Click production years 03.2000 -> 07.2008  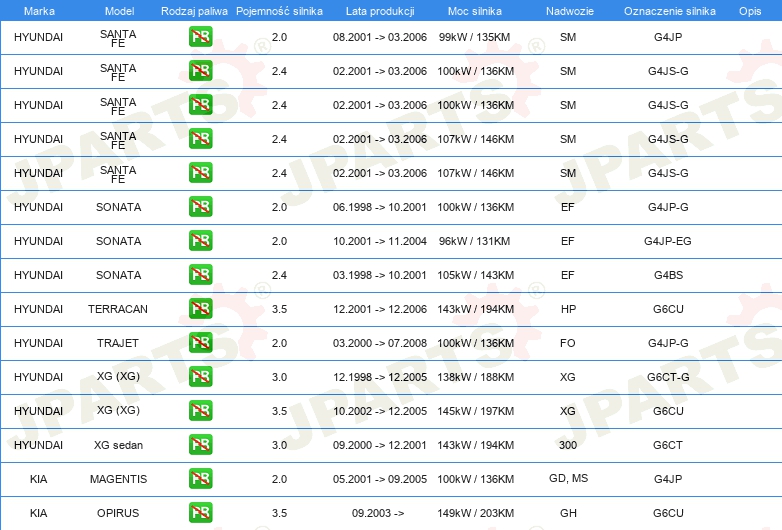tap(380, 343)
